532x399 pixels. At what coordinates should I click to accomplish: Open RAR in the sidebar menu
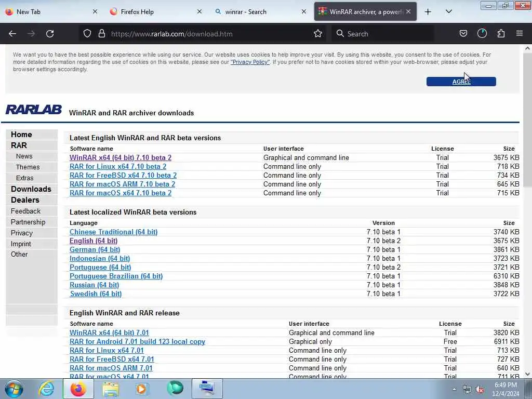(19, 145)
